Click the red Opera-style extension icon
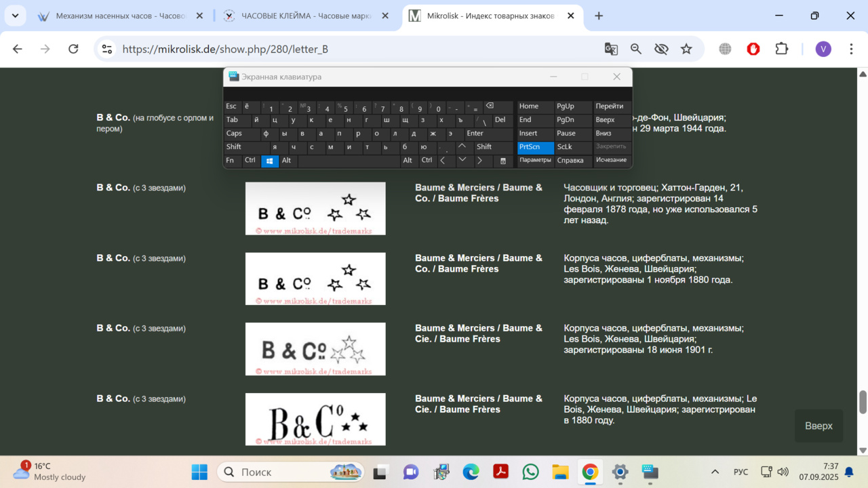The width and height of the screenshot is (868, 488). (x=753, y=49)
